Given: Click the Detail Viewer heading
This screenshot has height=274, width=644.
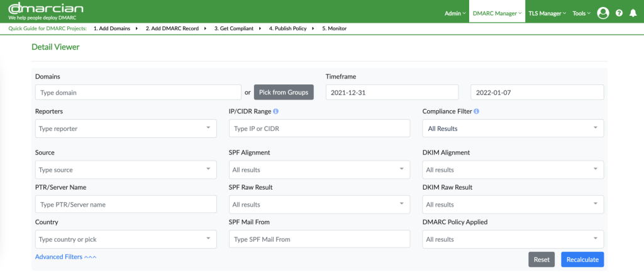Looking at the screenshot, I should click(55, 47).
